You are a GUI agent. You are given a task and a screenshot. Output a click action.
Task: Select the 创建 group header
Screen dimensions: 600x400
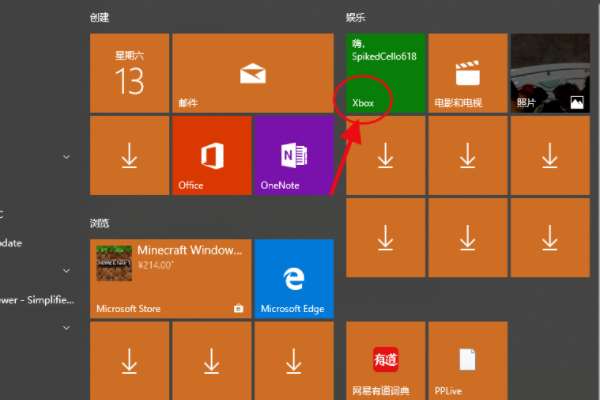[99, 17]
